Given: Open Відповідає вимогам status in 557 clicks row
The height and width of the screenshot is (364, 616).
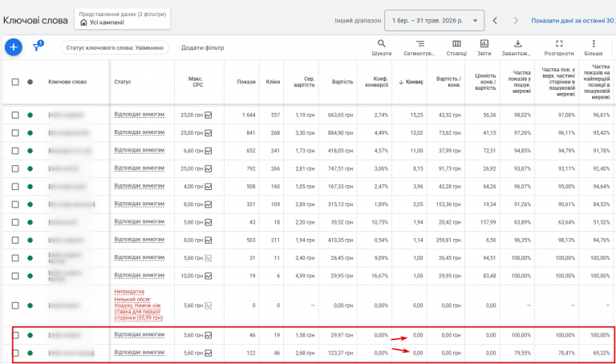Looking at the screenshot, I should pos(139,115).
